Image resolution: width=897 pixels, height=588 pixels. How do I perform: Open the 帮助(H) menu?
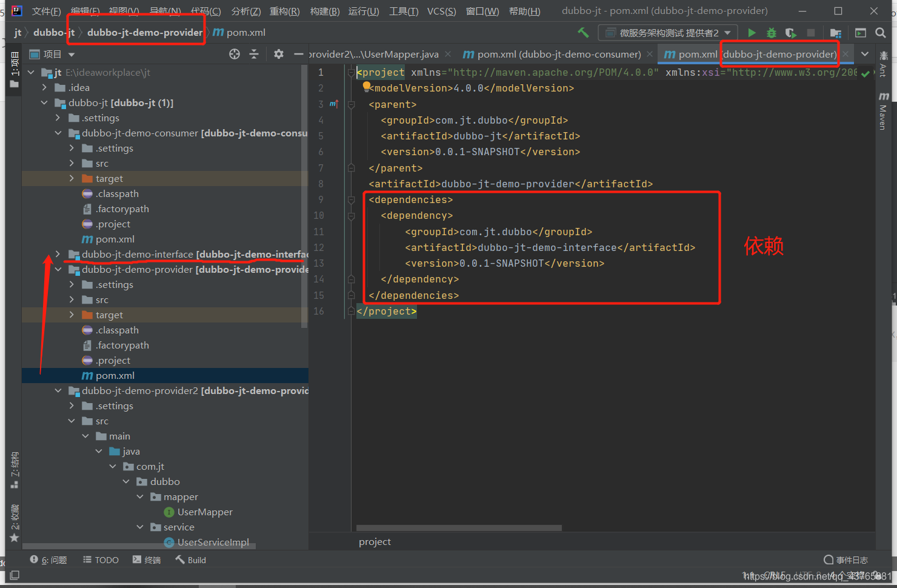(524, 12)
